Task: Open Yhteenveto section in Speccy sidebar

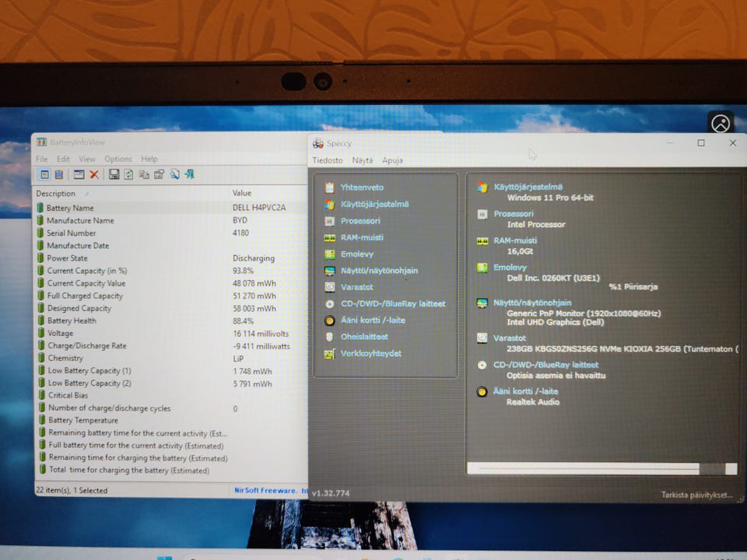Action: [x=362, y=187]
